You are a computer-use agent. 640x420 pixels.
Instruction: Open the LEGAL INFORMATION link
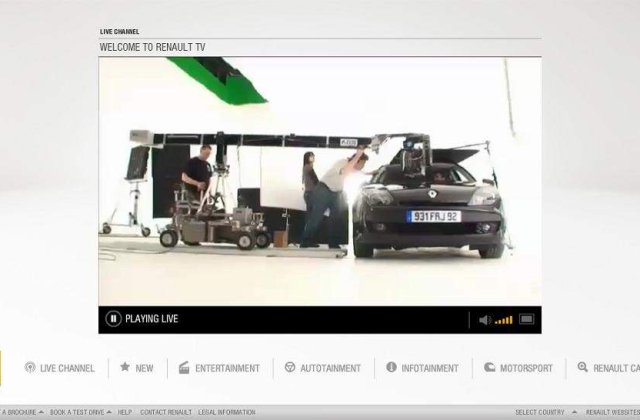227,412
